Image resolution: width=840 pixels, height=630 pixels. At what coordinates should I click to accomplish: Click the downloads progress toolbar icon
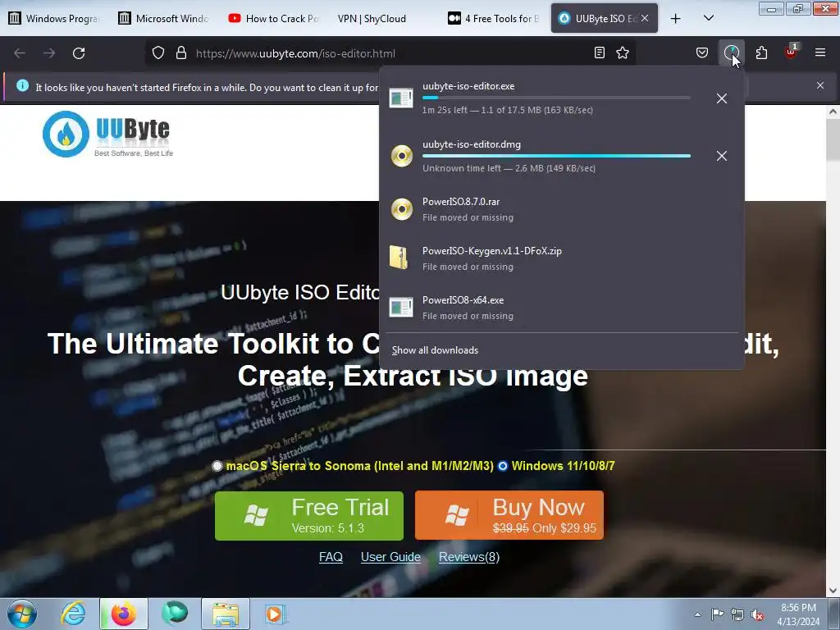[x=731, y=52]
